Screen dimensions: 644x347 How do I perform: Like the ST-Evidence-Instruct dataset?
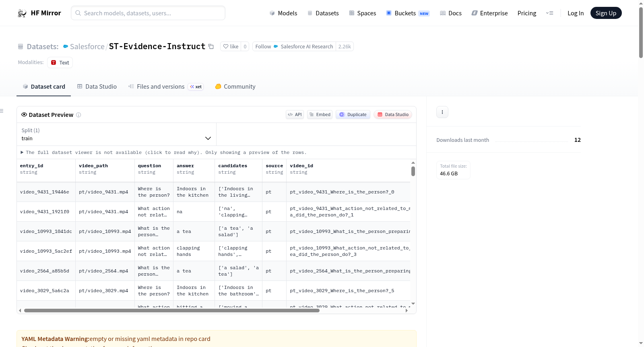(231, 46)
